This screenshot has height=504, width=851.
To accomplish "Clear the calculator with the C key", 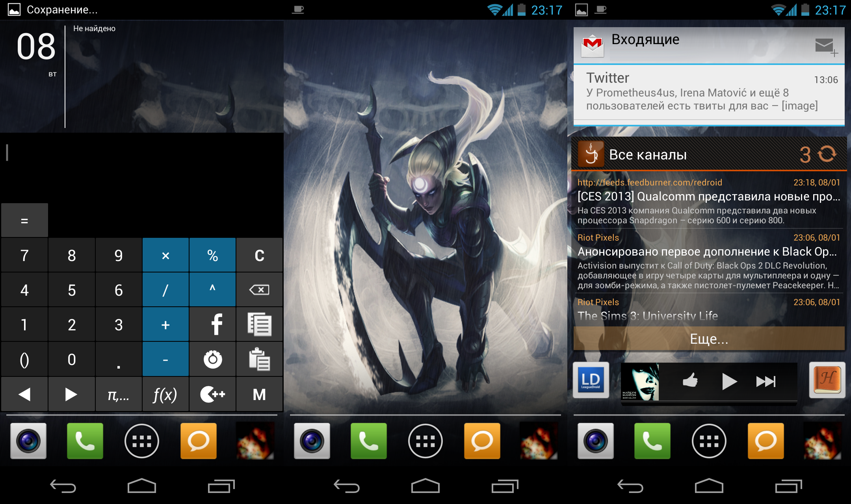I will (259, 255).
